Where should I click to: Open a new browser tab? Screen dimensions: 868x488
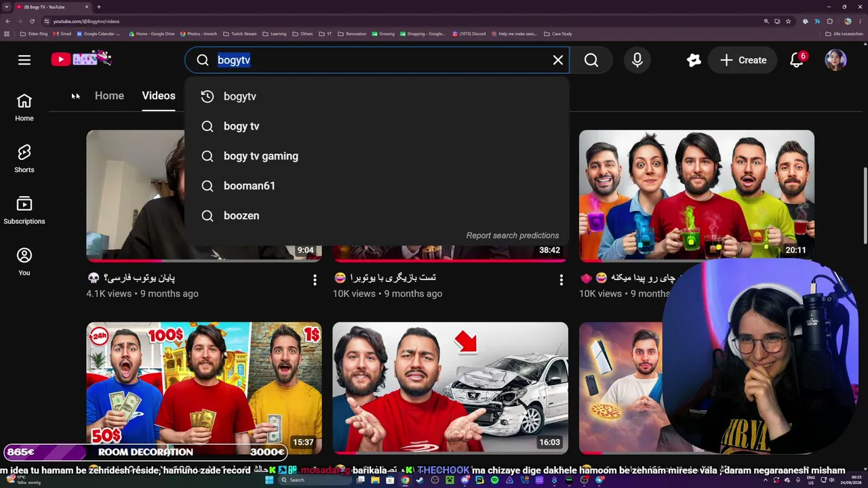coord(99,7)
